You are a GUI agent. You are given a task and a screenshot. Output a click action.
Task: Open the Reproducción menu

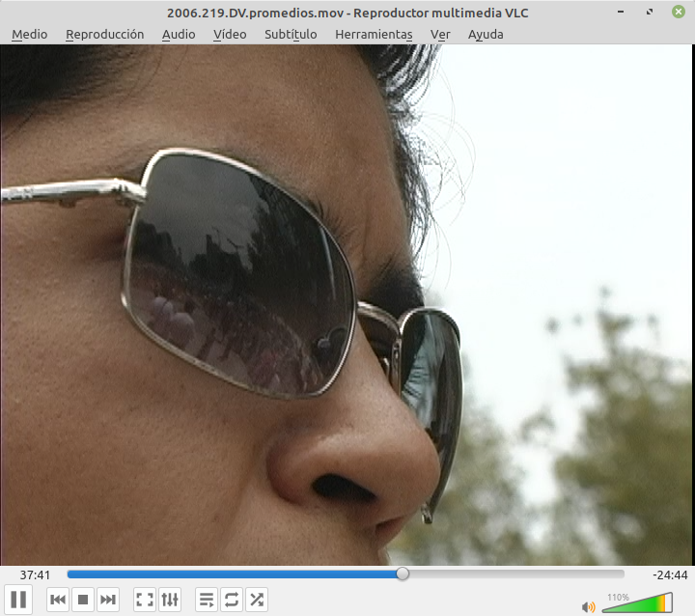[104, 34]
